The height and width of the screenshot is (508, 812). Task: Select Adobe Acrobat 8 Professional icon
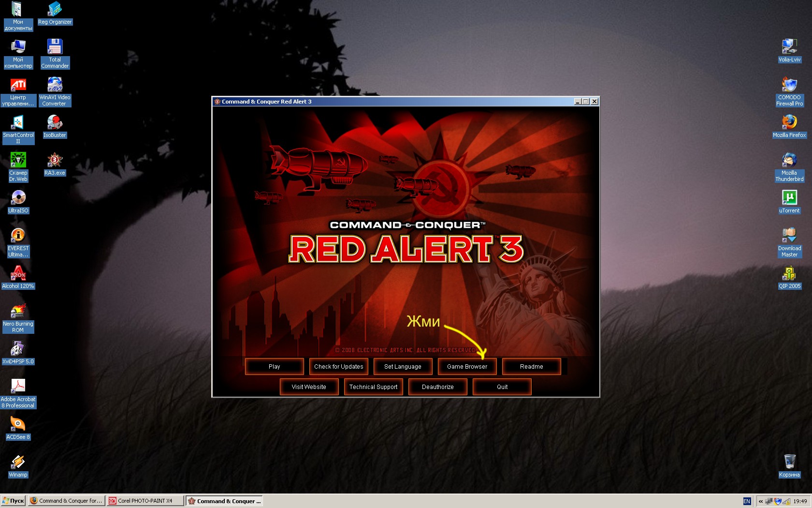18,393
